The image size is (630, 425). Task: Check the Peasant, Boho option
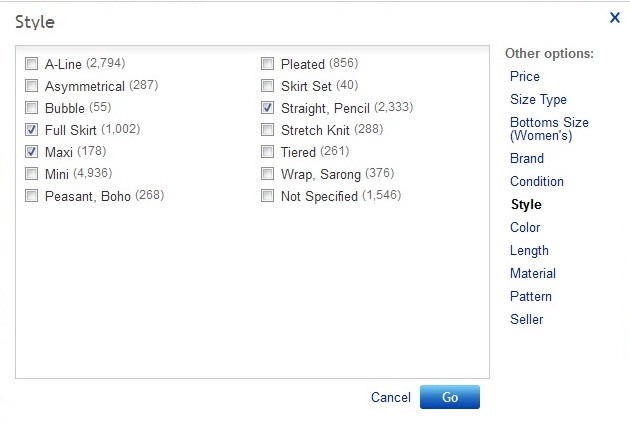tap(31, 196)
